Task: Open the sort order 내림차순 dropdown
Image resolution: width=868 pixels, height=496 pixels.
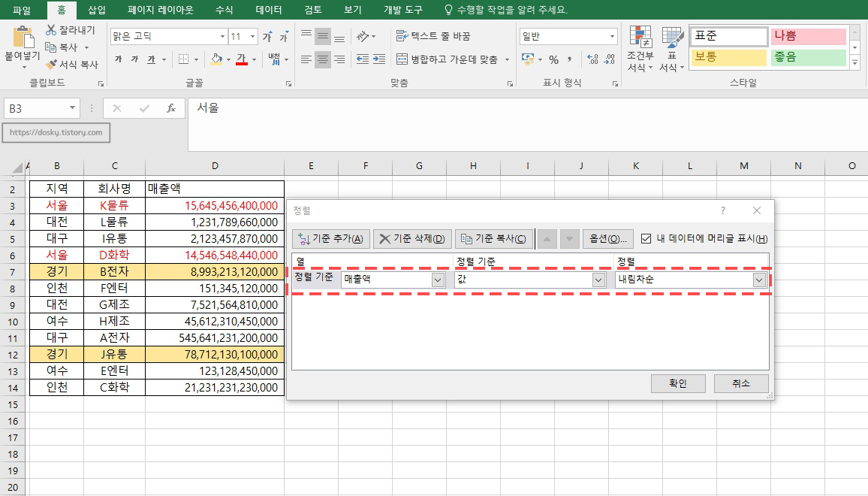Action: [x=759, y=280]
